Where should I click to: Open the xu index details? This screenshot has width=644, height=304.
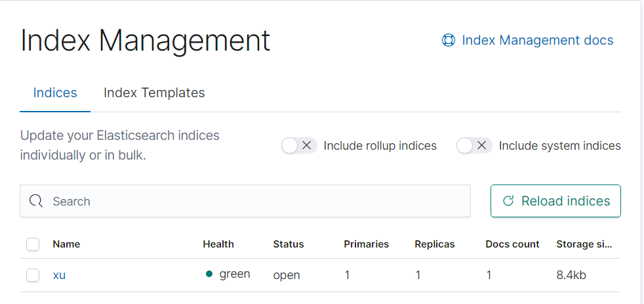coord(59,275)
